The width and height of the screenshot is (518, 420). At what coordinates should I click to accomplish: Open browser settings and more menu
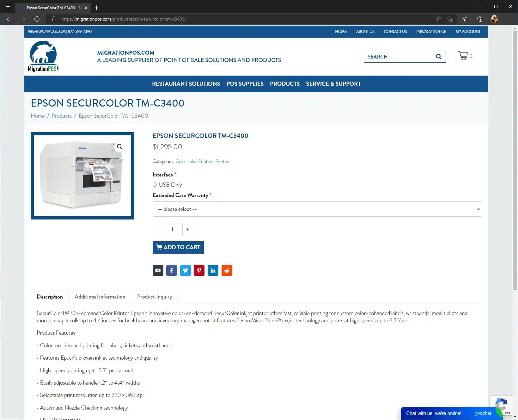pos(509,19)
